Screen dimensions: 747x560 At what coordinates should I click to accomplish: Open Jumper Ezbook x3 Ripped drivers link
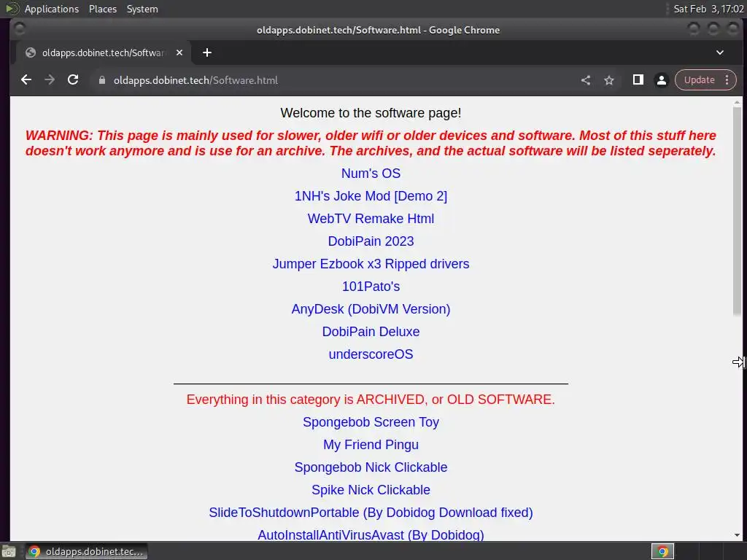[371, 264]
